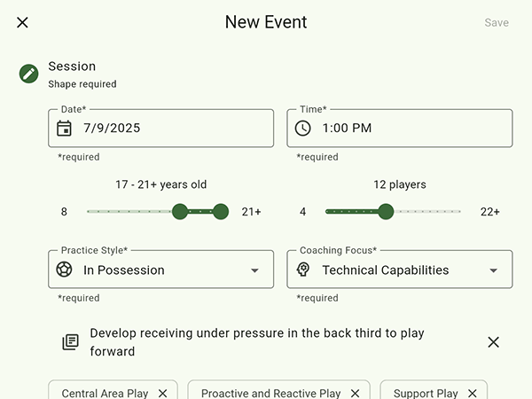Click the soccer ball Practice Style icon
The width and height of the screenshot is (532, 399).
point(65,270)
